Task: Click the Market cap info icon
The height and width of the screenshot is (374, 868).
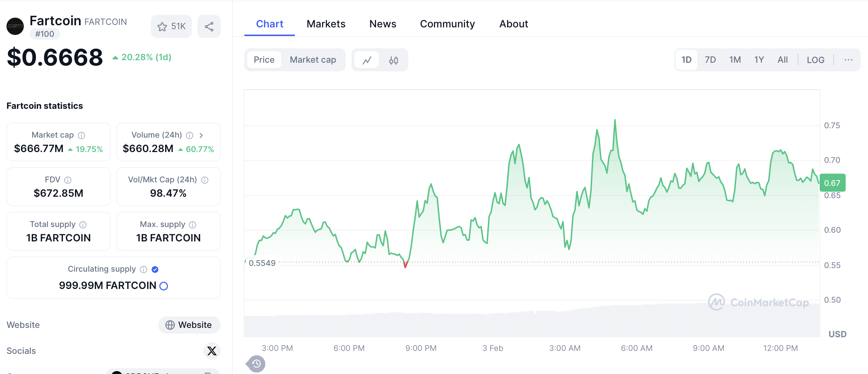Action: tap(82, 135)
